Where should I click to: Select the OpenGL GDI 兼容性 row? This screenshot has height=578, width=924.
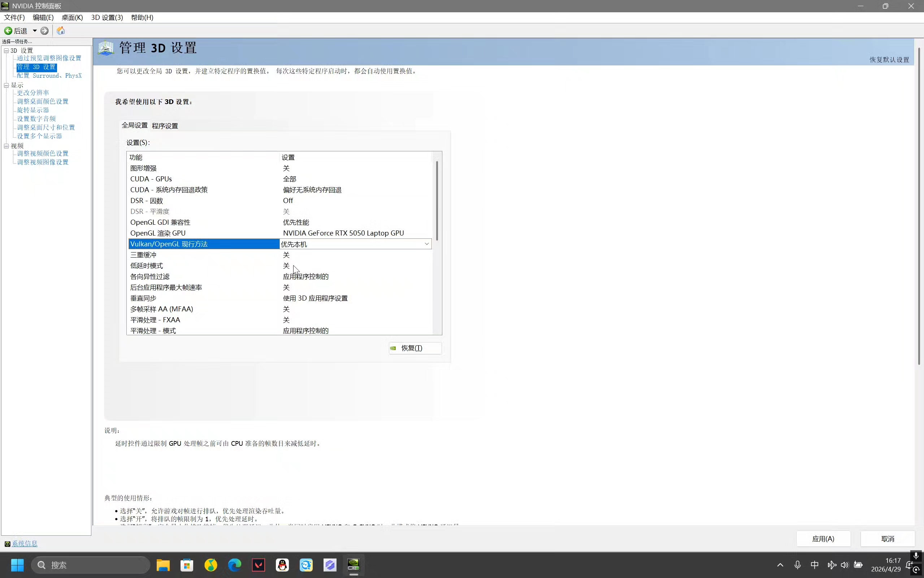(x=280, y=223)
